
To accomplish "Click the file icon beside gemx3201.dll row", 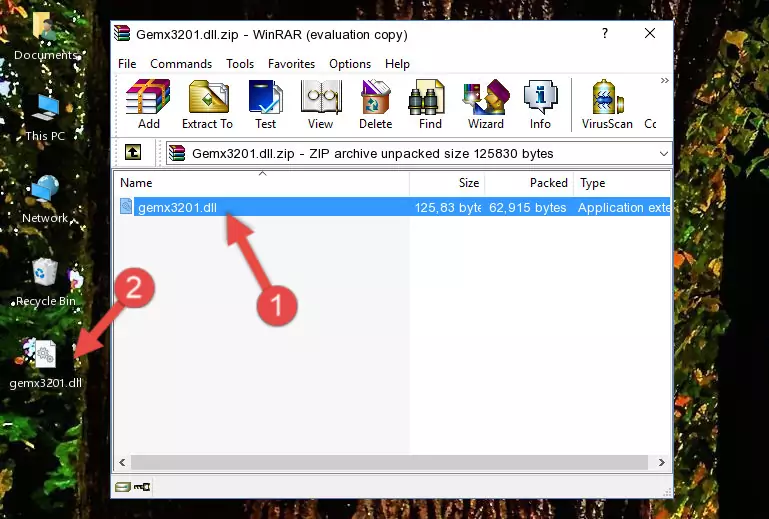I will point(126,206).
